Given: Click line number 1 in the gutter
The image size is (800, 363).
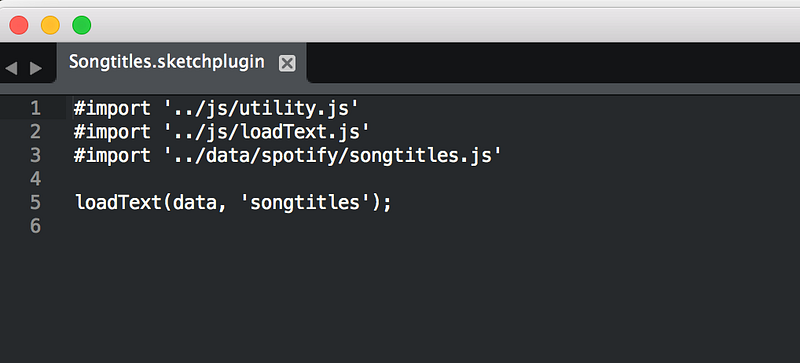Looking at the screenshot, I should pos(35,108).
